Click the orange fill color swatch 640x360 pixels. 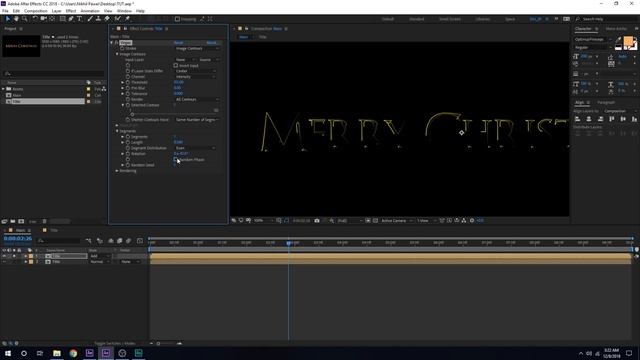tap(628, 41)
